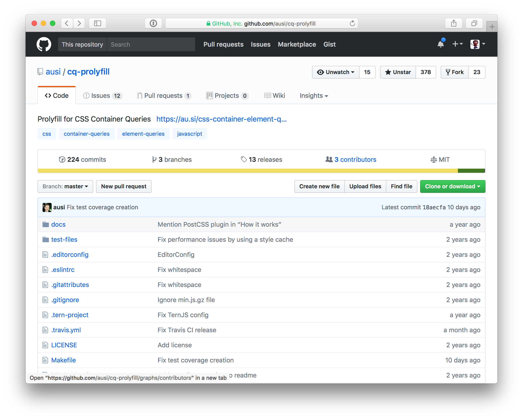This screenshot has height=420, width=523.
Task: Go to Marketplace
Action: click(x=297, y=44)
